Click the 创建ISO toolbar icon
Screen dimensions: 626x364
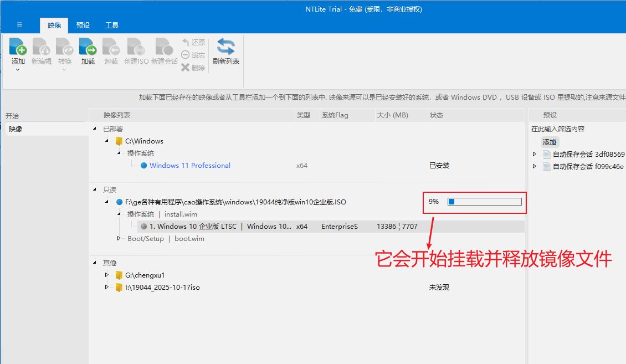click(x=136, y=47)
